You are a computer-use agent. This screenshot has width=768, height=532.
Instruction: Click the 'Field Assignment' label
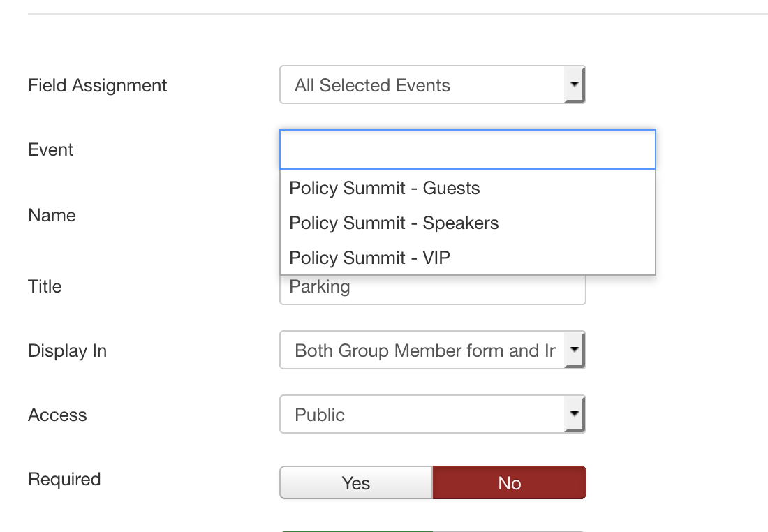tap(98, 86)
